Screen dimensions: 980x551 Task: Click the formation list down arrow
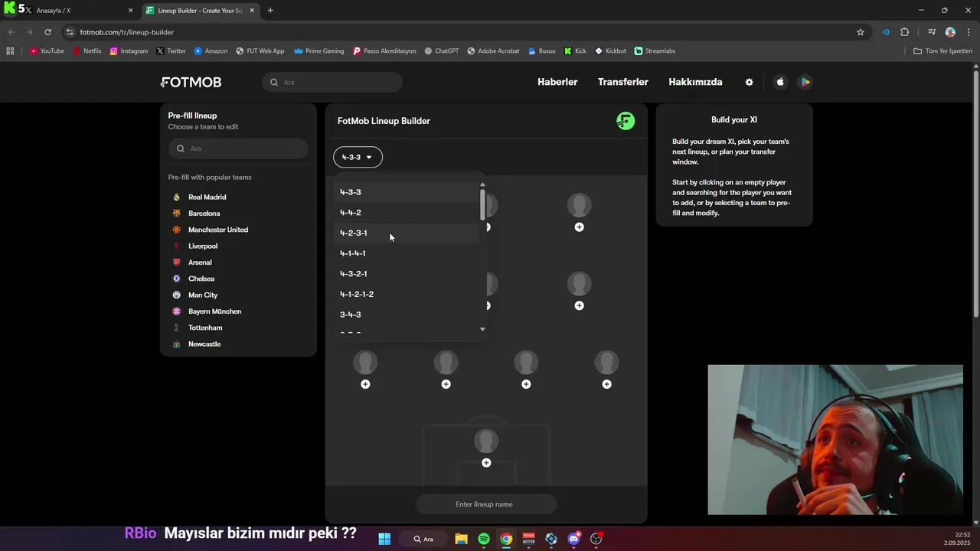(482, 329)
